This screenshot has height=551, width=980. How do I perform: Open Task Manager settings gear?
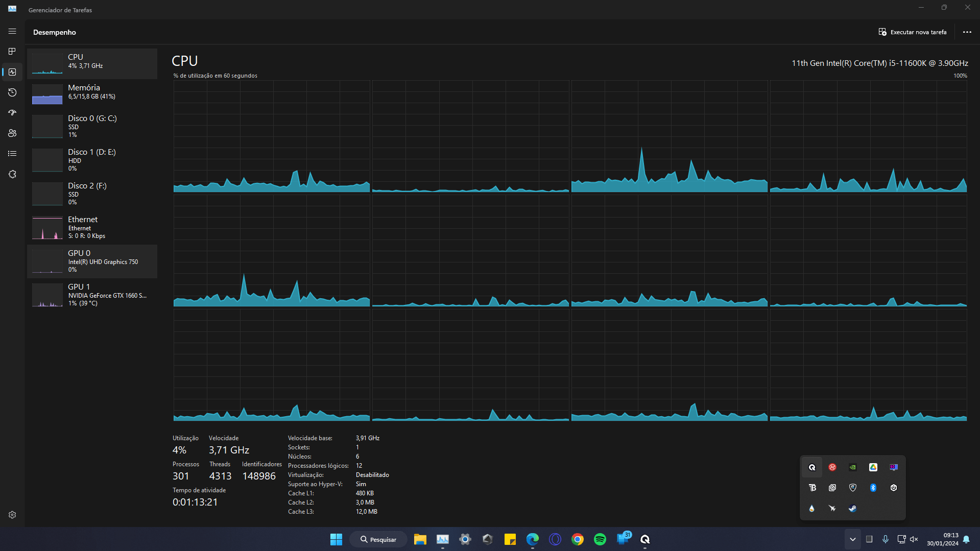click(12, 515)
